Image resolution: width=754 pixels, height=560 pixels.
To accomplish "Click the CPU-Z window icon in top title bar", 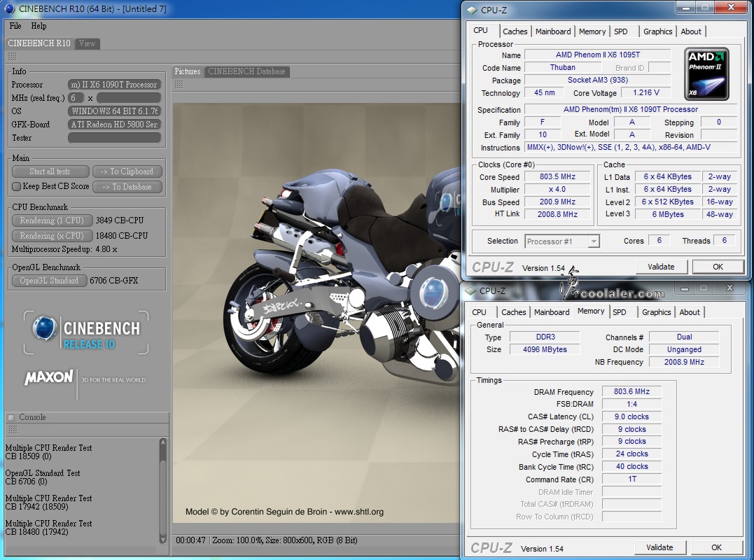I will [472, 10].
